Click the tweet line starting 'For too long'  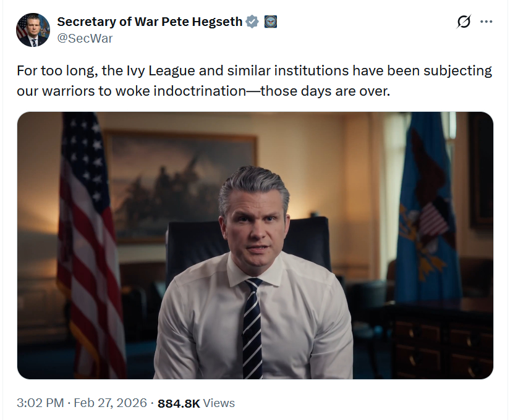pos(253,70)
